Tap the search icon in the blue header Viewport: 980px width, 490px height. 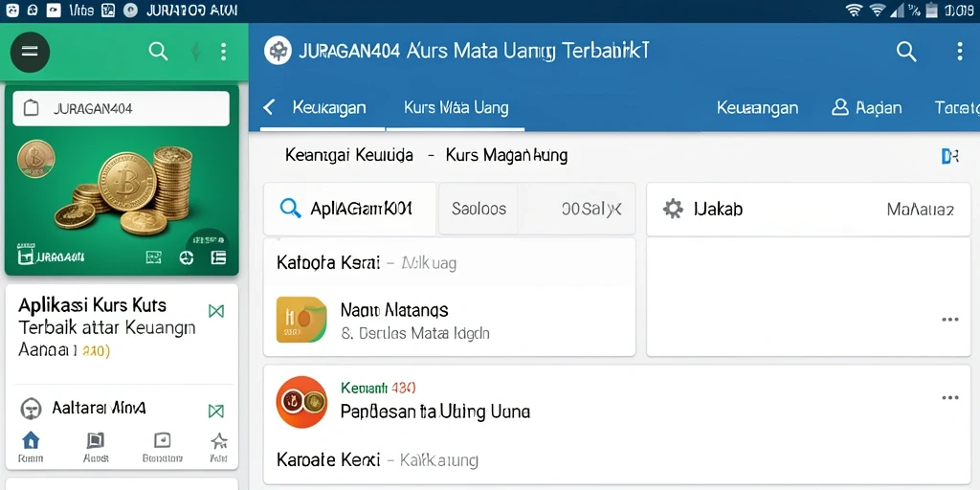pyautogui.click(x=906, y=52)
